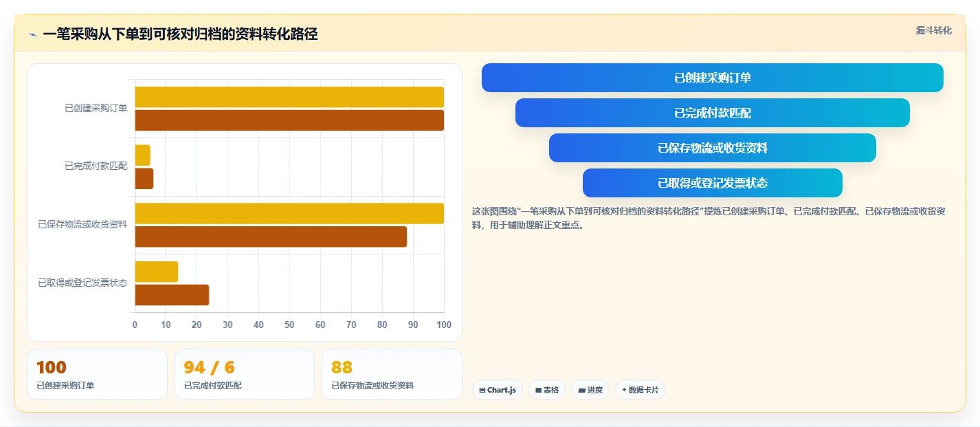The height and width of the screenshot is (427, 980).
Task: Click brown bar for 已创建采购订单
Action: click(289, 120)
